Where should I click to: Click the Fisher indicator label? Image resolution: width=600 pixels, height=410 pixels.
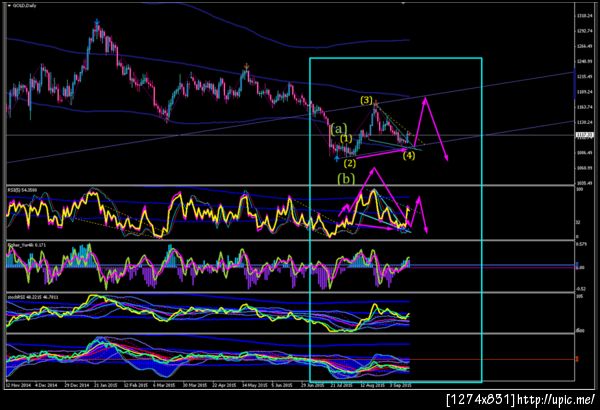coord(27,245)
